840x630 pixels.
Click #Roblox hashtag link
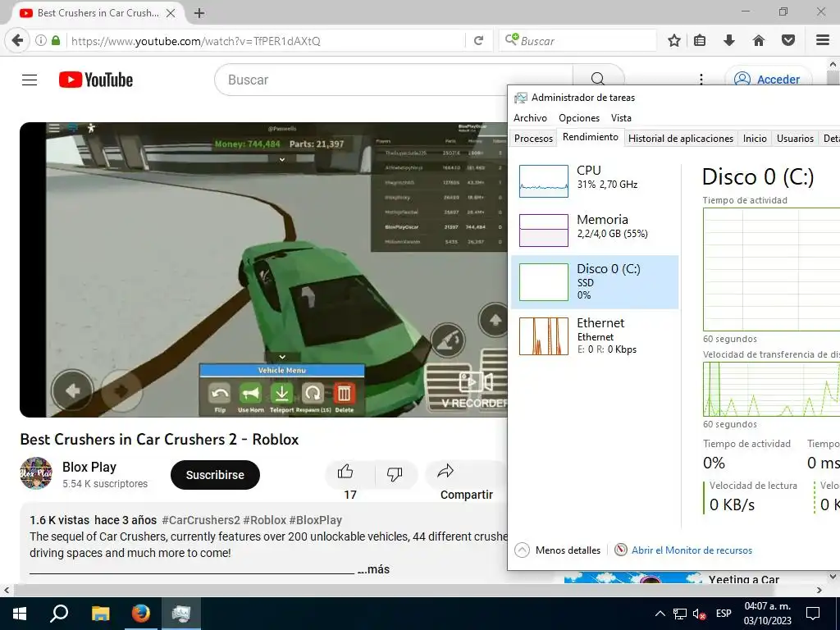[x=265, y=520]
